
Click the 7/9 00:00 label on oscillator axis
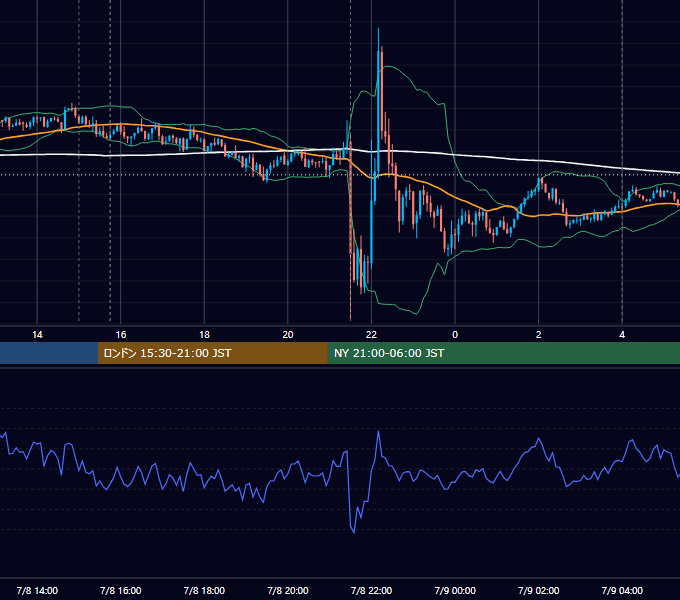(455, 590)
